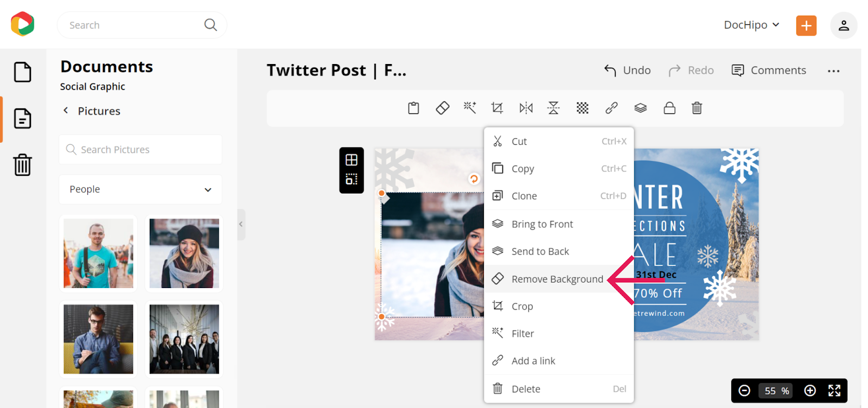The image size is (868, 408).
Task: Click the group selection icon beside canvas
Action: tap(352, 179)
